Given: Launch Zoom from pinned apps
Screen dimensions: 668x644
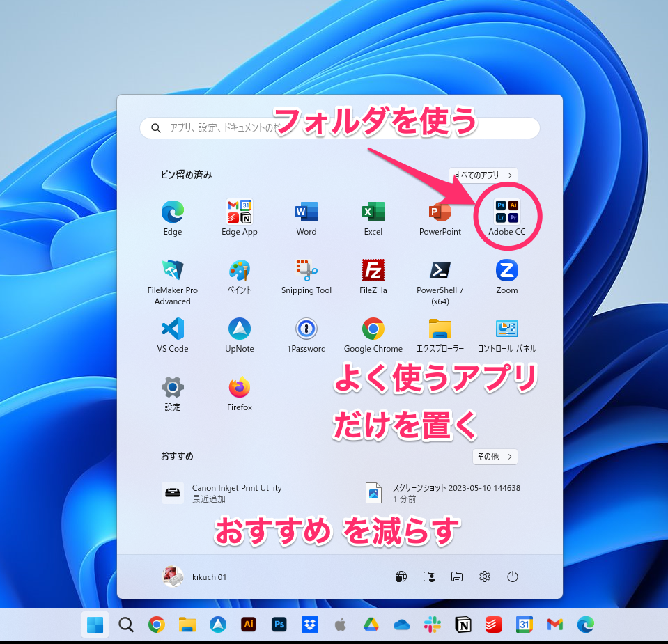Looking at the screenshot, I should 507,276.
